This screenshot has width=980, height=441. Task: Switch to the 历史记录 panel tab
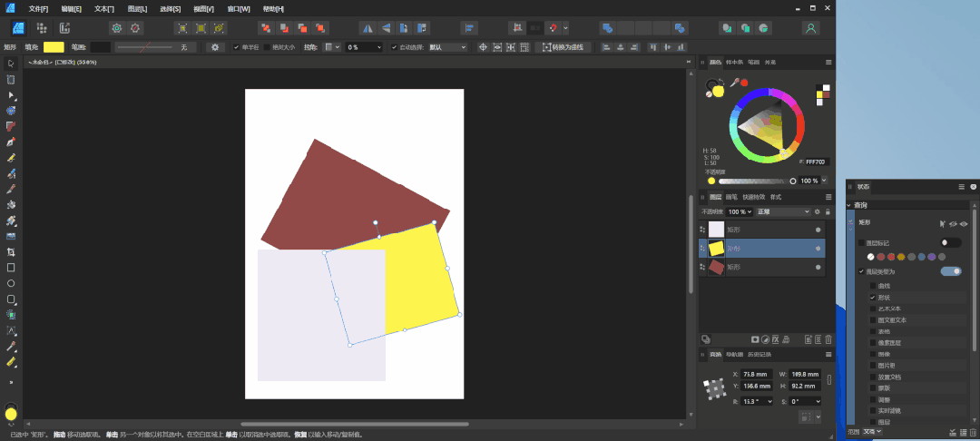[x=759, y=354]
